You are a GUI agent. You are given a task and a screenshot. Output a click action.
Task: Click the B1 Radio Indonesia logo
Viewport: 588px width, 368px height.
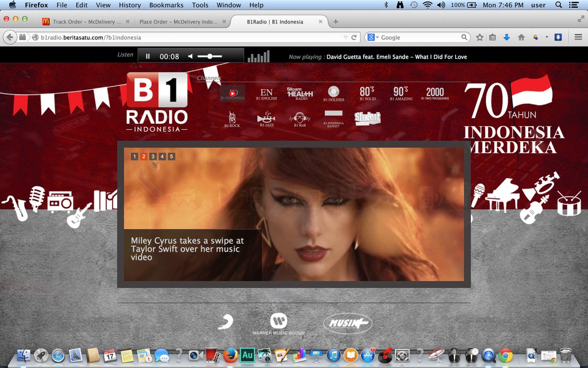pyautogui.click(x=157, y=102)
